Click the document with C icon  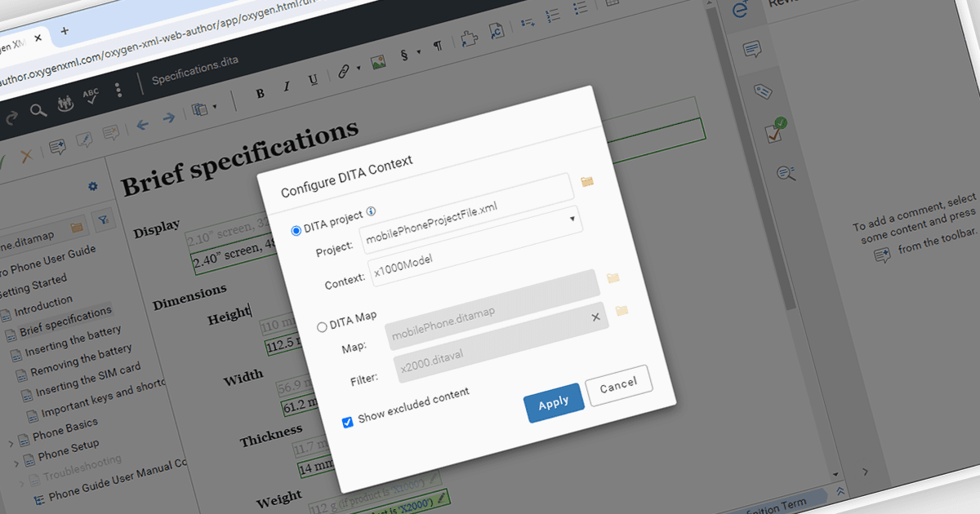tap(496, 31)
